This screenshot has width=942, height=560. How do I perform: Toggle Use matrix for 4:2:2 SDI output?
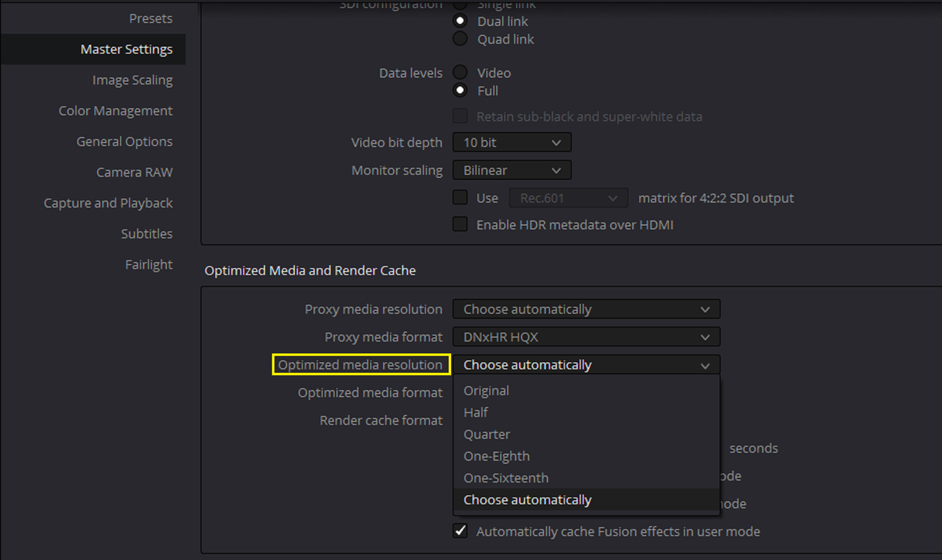click(460, 198)
